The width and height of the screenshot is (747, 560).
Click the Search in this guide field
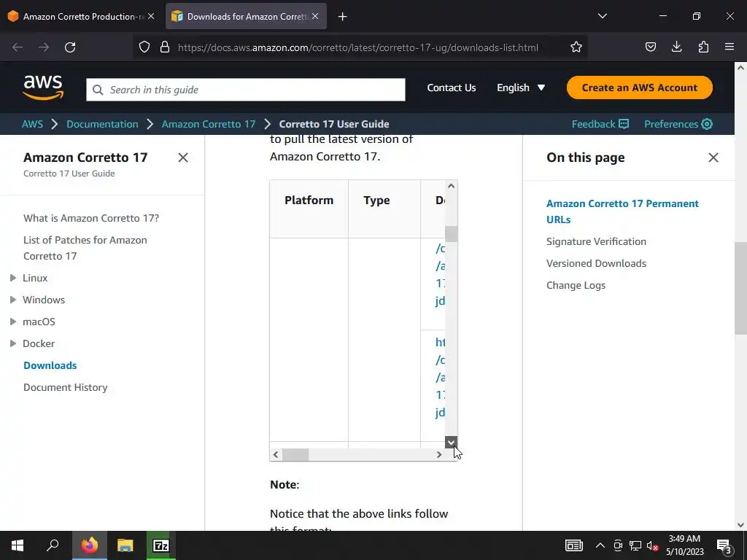click(x=246, y=90)
